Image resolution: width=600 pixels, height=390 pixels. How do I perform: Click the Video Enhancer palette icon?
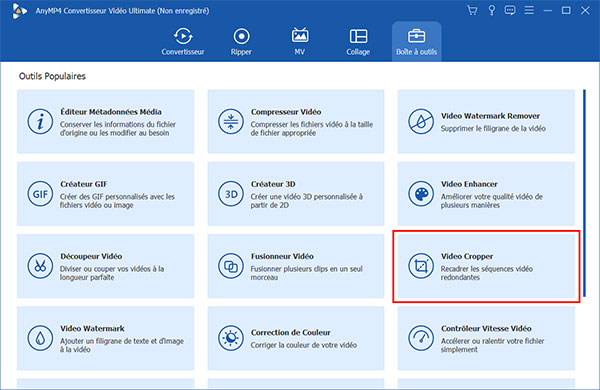pyautogui.click(x=421, y=194)
